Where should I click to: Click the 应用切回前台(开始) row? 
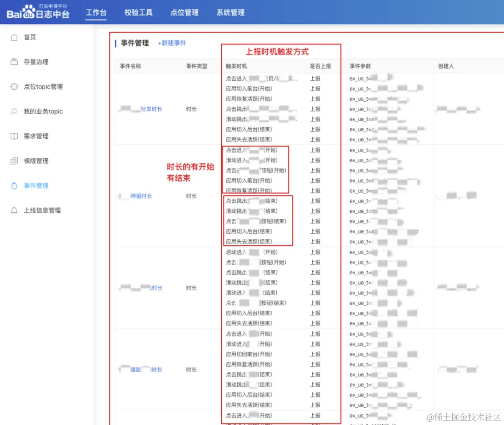pos(249,354)
